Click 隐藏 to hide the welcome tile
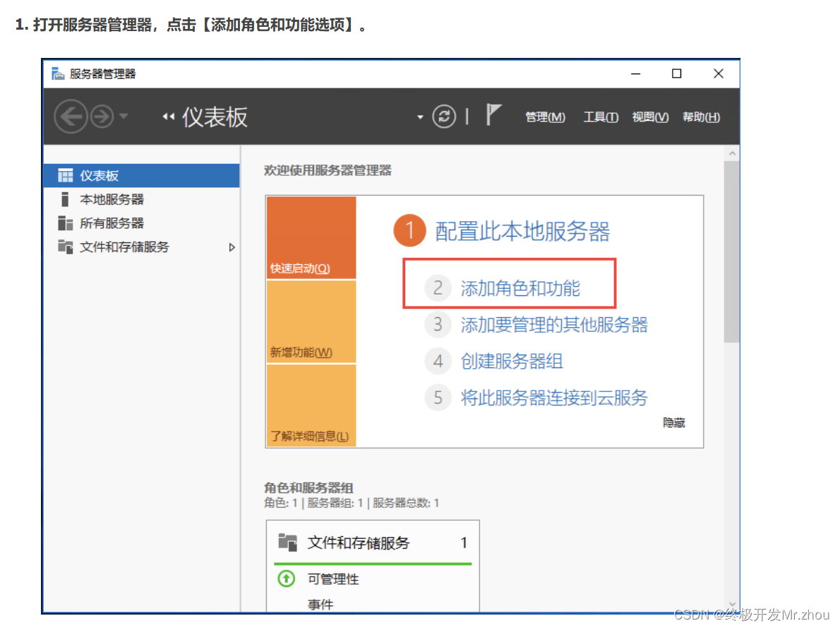The width and height of the screenshot is (840, 628). [673, 422]
